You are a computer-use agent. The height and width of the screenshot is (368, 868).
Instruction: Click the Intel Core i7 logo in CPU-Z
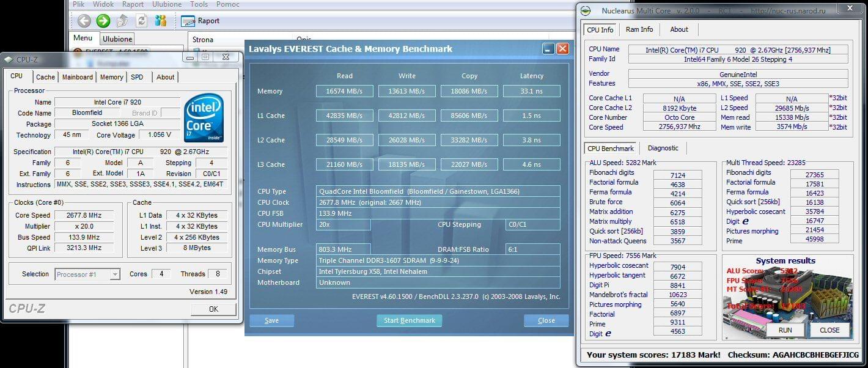pyautogui.click(x=204, y=117)
